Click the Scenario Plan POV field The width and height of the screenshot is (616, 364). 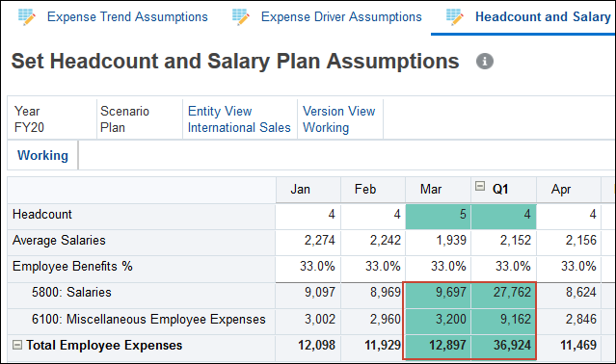point(140,119)
